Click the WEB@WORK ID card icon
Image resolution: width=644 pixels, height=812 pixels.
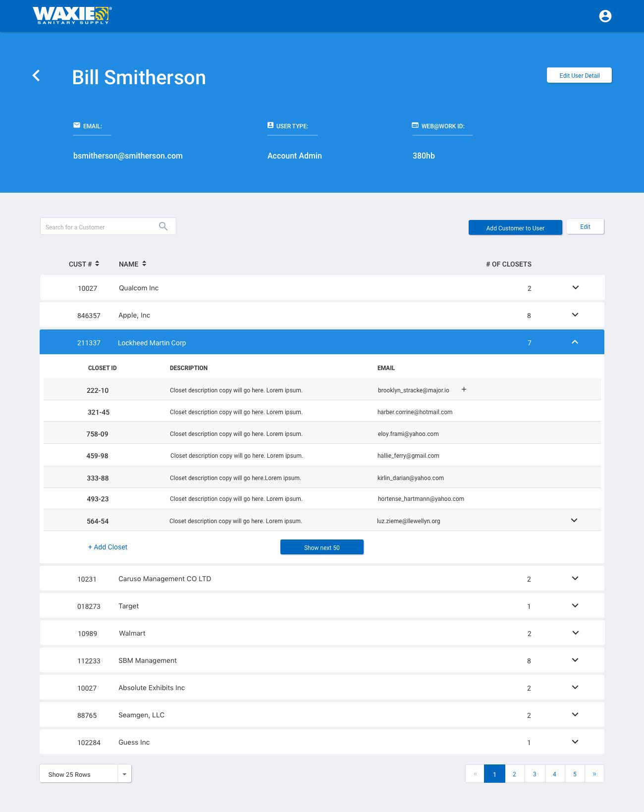point(415,125)
